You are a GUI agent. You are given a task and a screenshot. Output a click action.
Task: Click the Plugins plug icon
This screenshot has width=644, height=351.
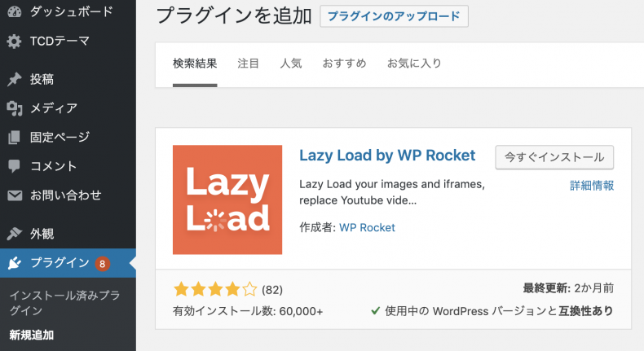coord(15,263)
